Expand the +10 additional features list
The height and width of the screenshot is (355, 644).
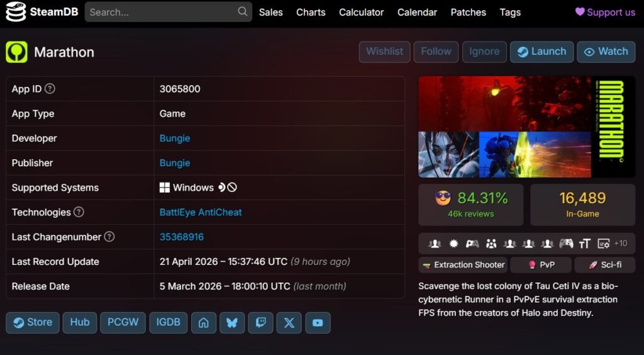(620, 244)
